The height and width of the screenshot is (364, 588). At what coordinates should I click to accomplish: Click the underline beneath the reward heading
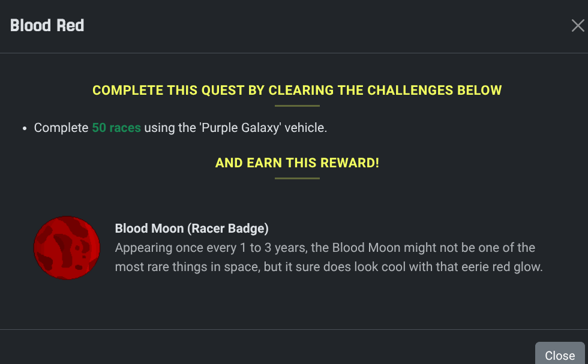pos(297,178)
